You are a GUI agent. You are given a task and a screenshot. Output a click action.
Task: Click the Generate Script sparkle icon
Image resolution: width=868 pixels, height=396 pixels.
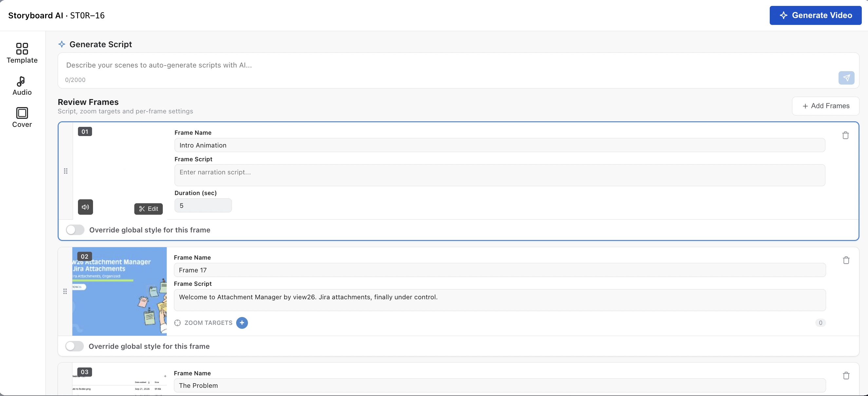coord(62,44)
